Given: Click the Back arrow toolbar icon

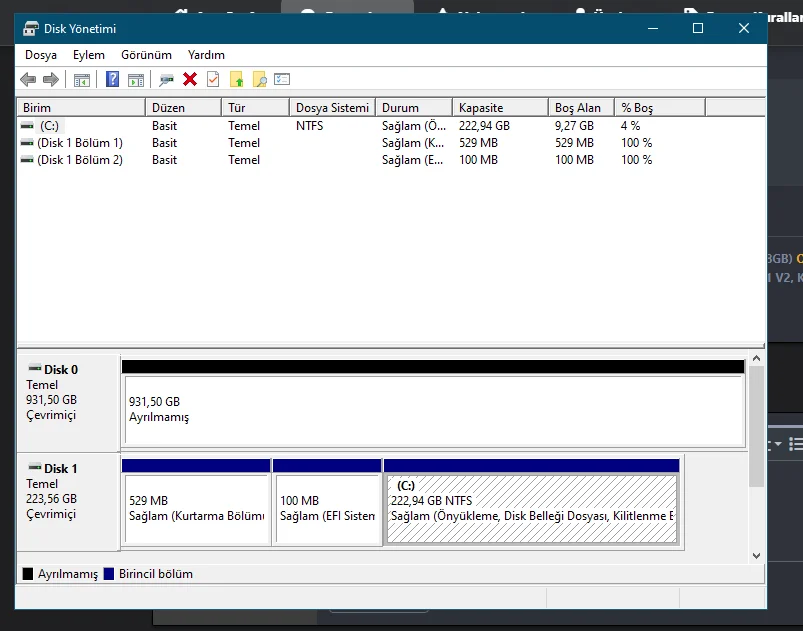Looking at the screenshot, I should (x=28, y=79).
